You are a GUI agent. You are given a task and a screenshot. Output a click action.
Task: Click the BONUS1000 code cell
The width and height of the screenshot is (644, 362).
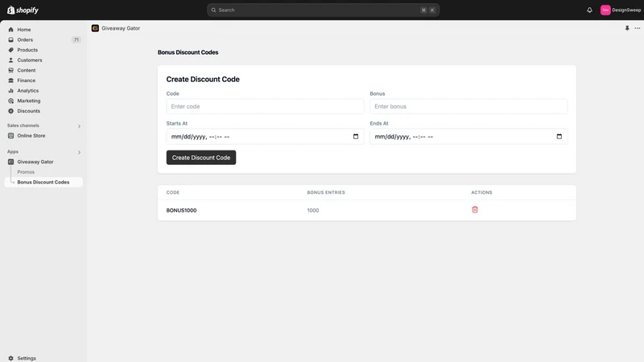click(181, 210)
